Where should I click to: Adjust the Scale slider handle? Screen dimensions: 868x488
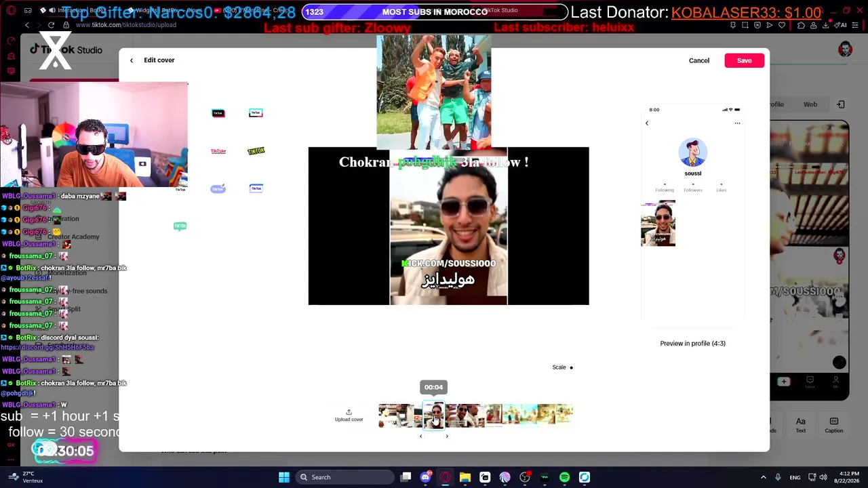pos(571,367)
